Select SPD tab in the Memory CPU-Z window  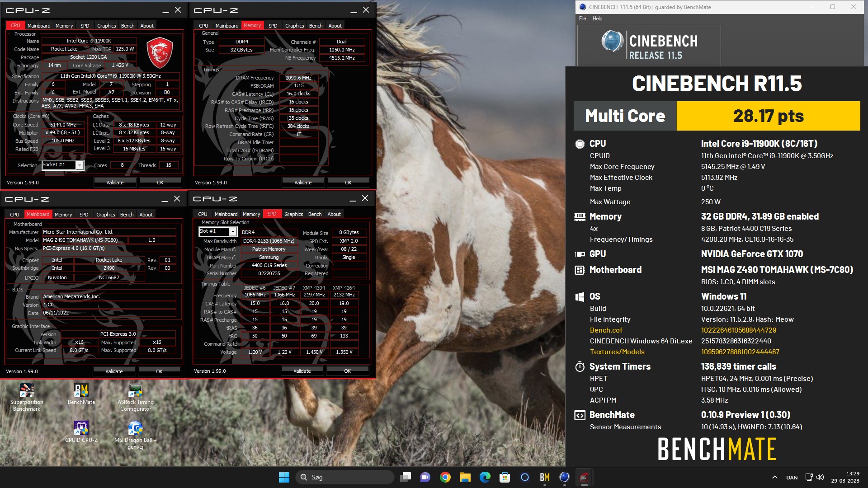(273, 26)
